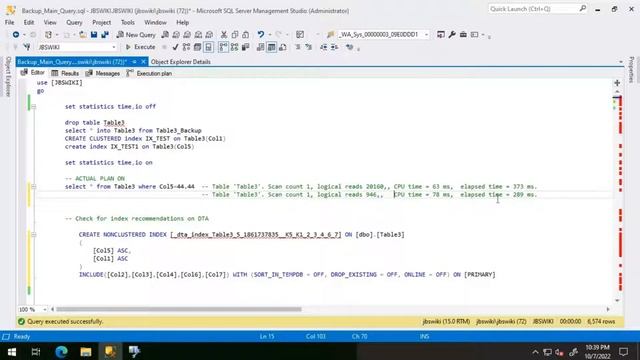
Task: Open the Project menu
Action: (101, 22)
